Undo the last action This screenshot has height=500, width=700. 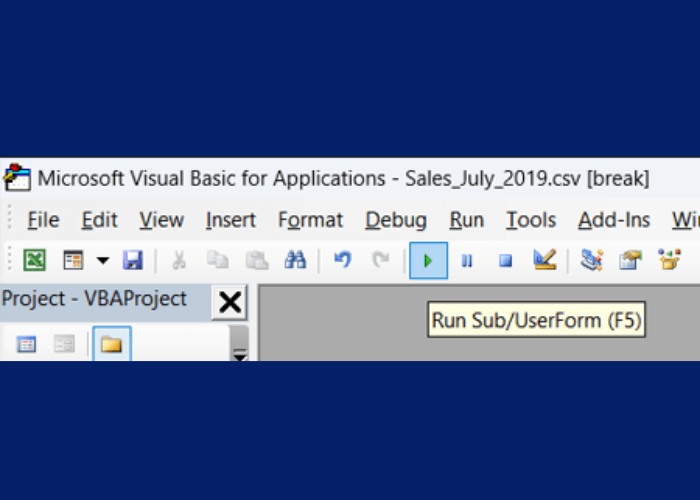tap(343, 259)
